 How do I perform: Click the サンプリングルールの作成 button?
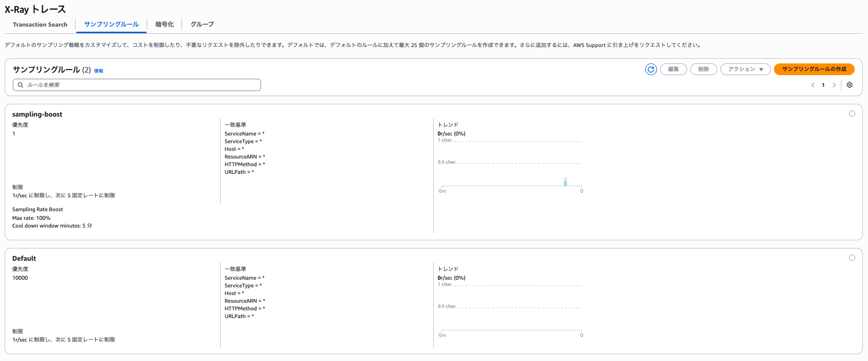coord(814,70)
